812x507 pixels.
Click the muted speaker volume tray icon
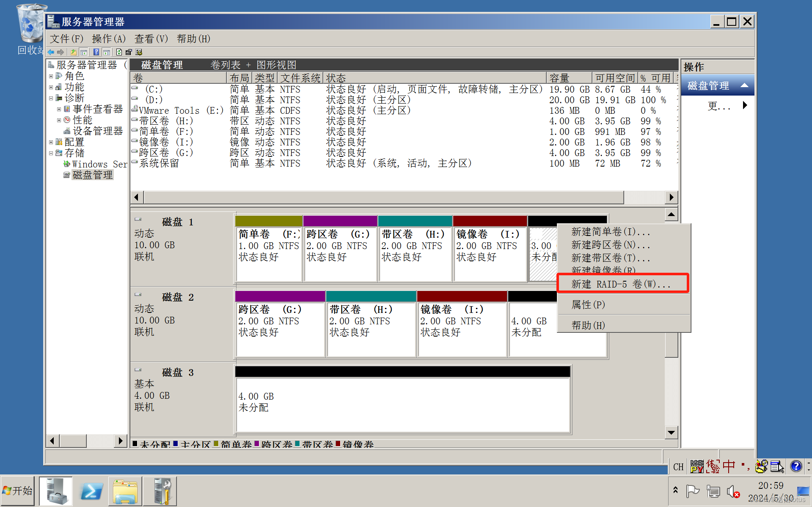733,491
